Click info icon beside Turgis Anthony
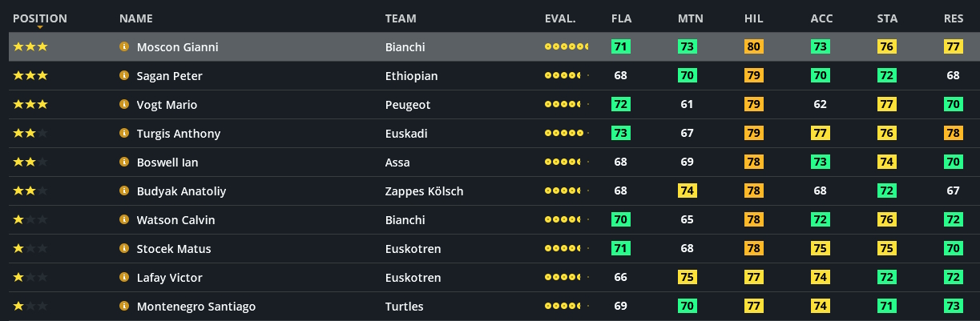 (x=124, y=134)
